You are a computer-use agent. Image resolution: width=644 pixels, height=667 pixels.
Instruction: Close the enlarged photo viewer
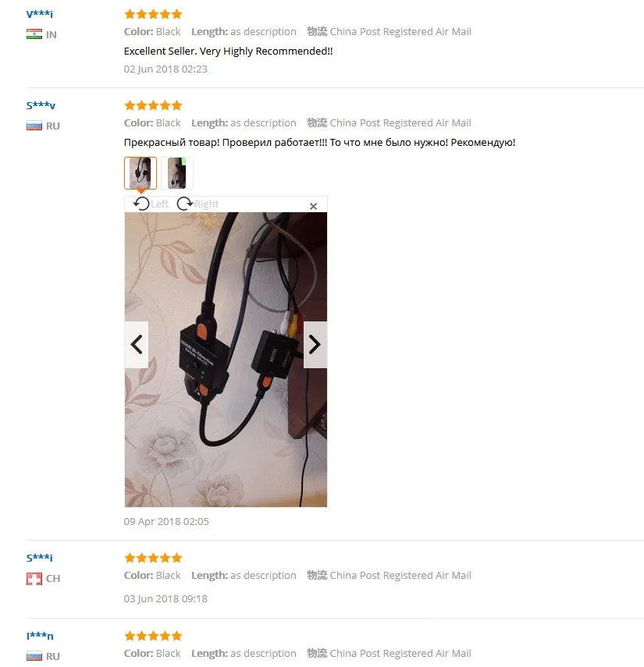[313, 206]
